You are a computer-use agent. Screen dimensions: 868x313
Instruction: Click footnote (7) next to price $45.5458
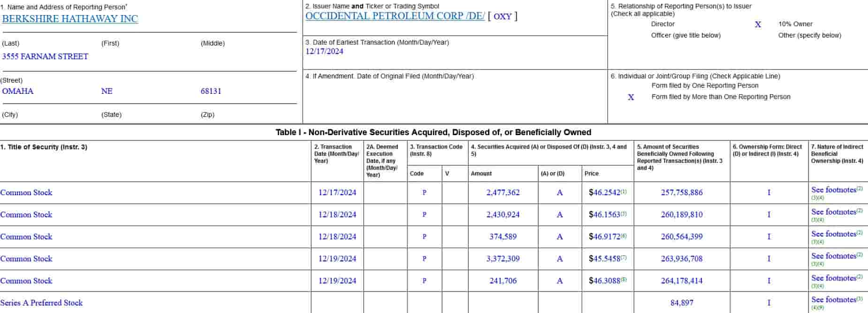[624, 258]
